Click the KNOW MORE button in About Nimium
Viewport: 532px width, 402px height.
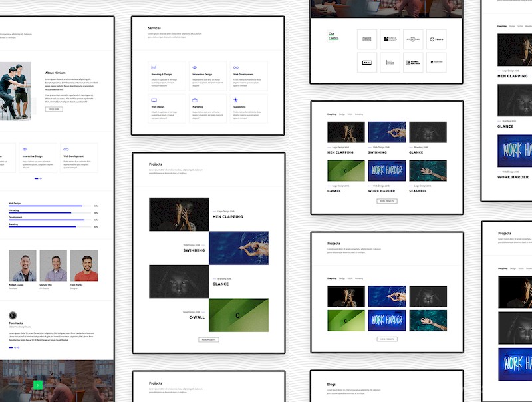(x=54, y=109)
